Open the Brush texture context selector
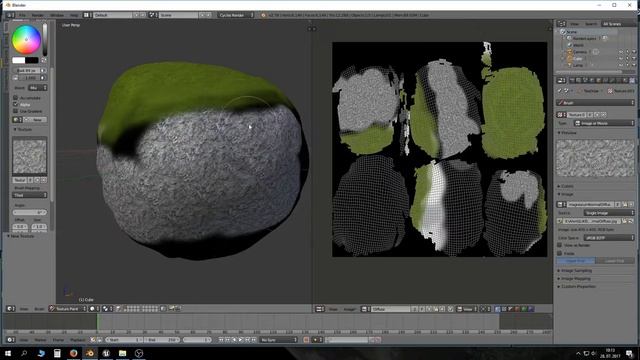 [x=596, y=102]
